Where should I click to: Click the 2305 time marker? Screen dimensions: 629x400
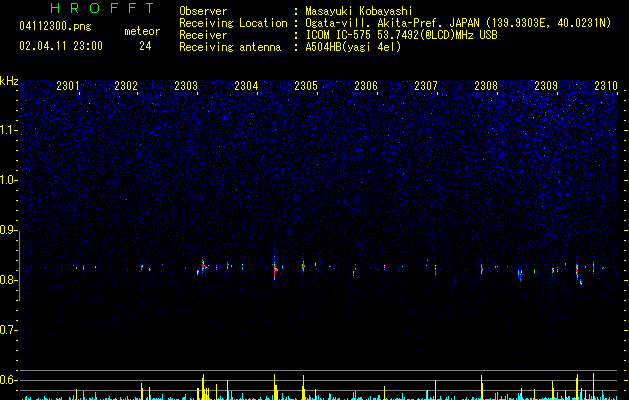tap(306, 85)
